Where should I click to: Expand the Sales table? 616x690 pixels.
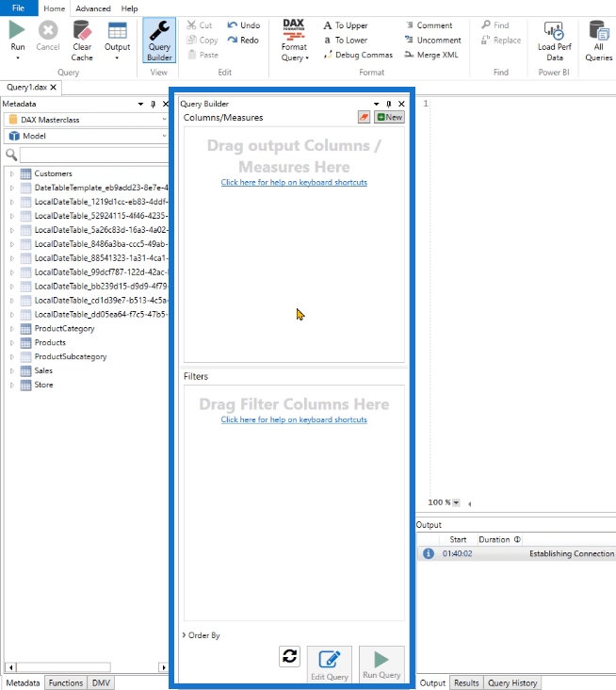click(12, 371)
